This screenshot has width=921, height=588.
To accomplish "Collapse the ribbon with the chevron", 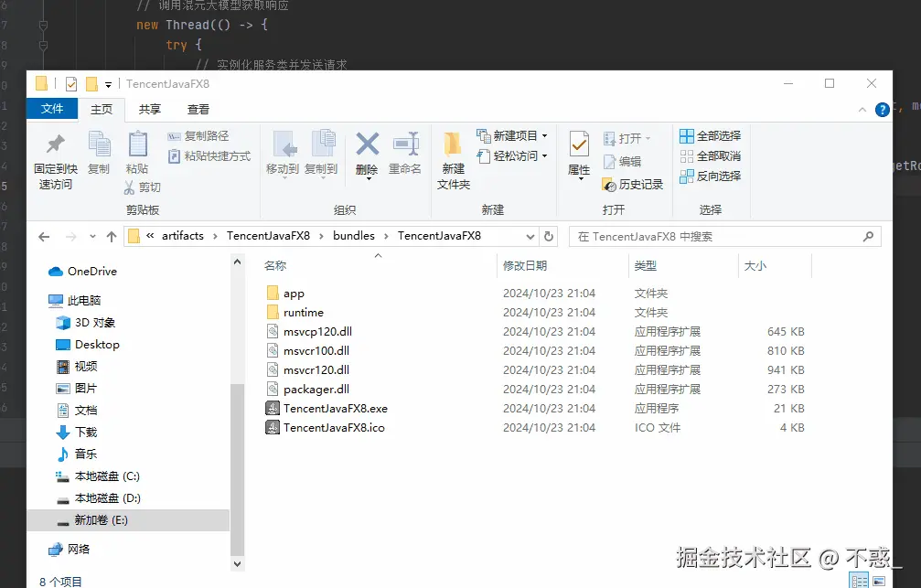I will point(862,110).
